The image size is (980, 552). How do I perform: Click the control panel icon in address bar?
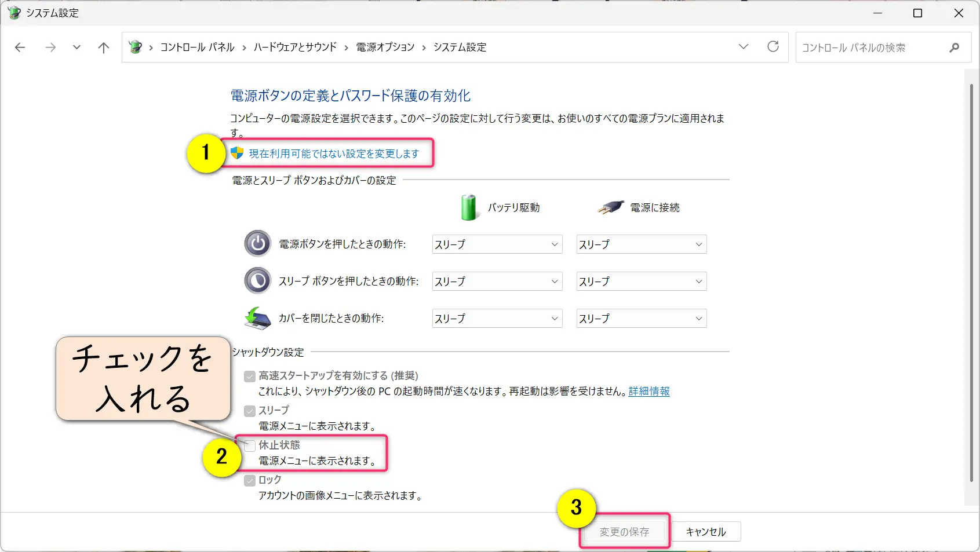[136, 47]
